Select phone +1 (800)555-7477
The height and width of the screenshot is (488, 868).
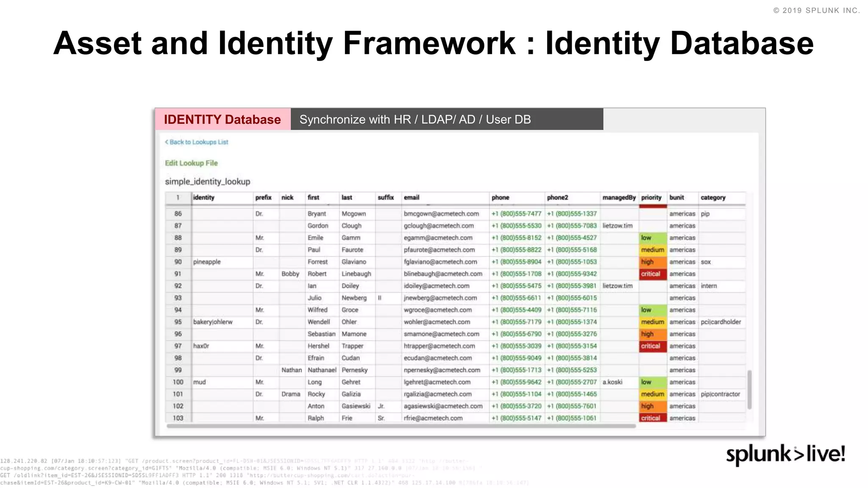(517, 214)
